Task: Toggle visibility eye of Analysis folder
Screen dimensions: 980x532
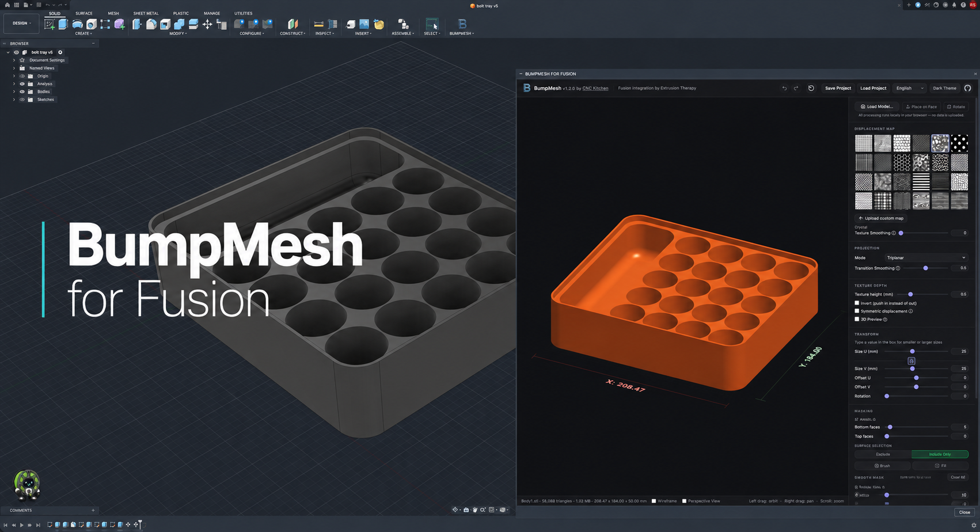Action: pos(22,84)
